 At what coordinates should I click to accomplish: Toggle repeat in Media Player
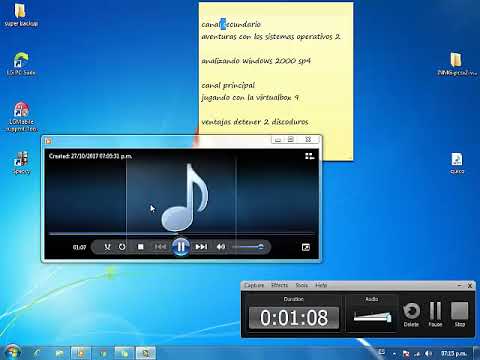pos(122,247)
